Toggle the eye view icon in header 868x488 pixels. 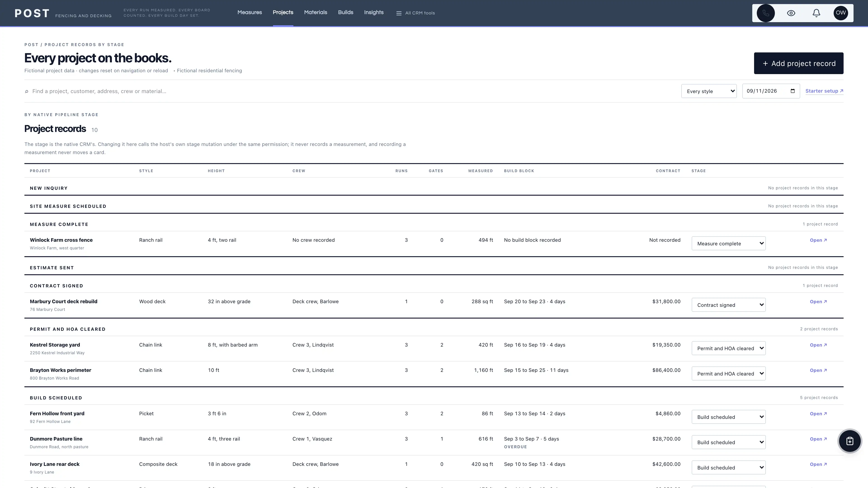(x=791, y=13)
